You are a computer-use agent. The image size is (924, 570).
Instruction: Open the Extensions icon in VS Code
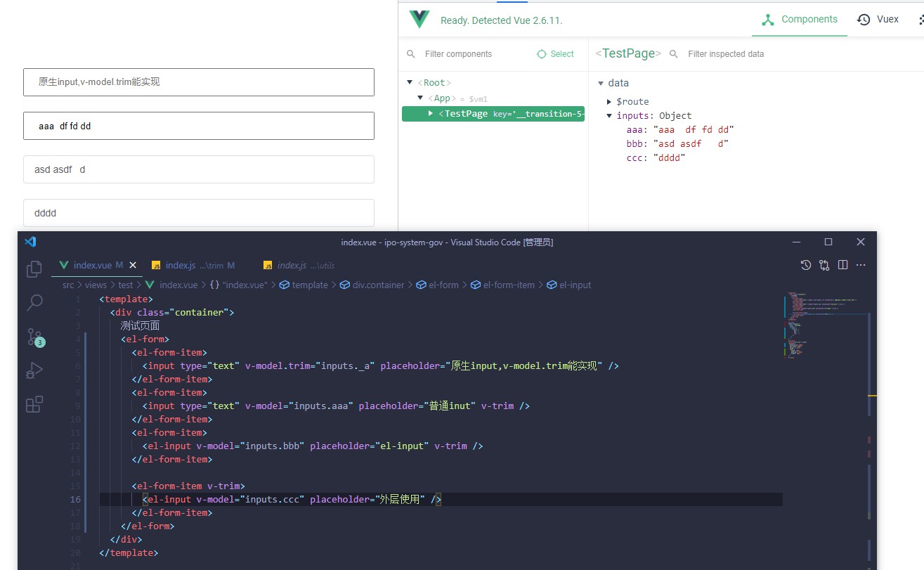click(x=34, y=404)
